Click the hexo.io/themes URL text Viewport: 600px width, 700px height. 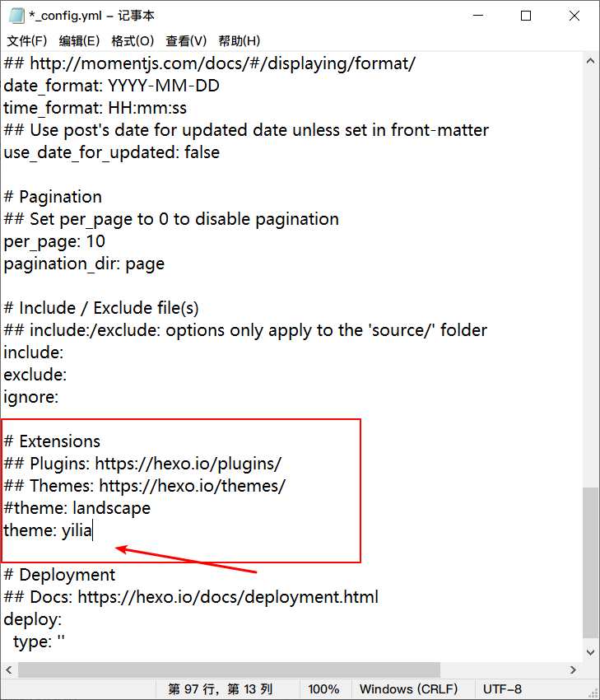pos(192,486)
